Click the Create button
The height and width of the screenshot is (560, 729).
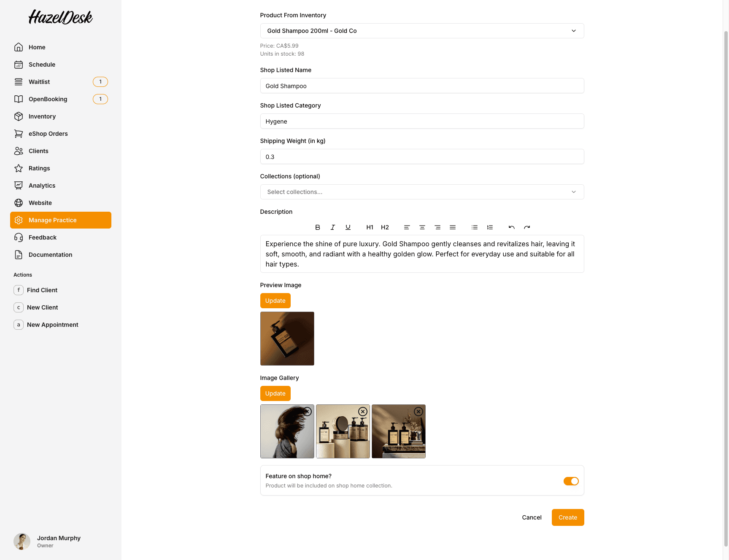pyautogui.click(x=567, y=517)
